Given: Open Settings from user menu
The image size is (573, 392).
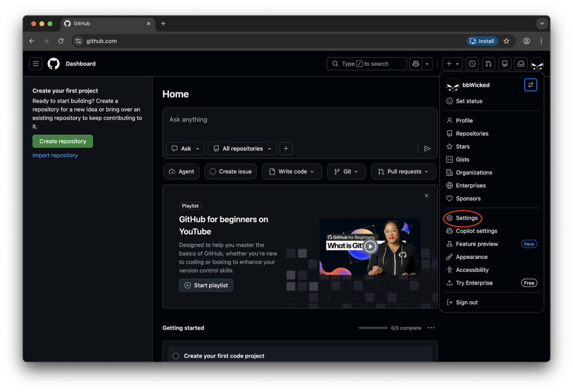Looking at the screenshot, I should [x=491, y=218].
